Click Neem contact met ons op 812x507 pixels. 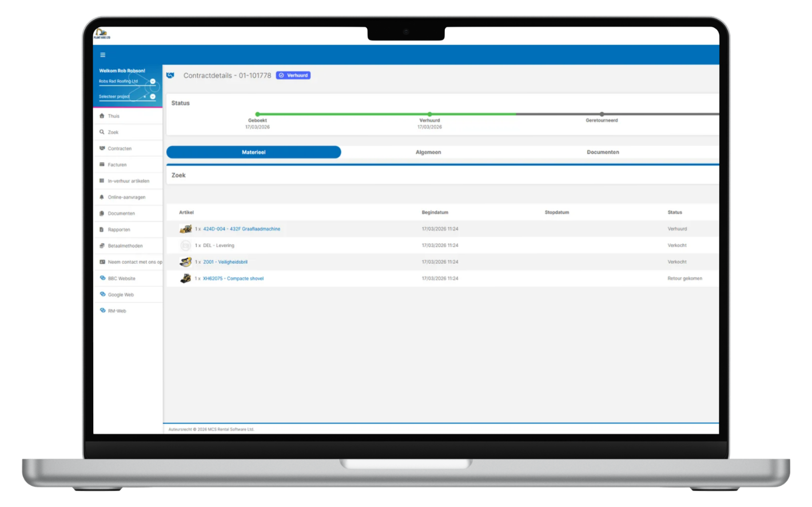point(135,262)
